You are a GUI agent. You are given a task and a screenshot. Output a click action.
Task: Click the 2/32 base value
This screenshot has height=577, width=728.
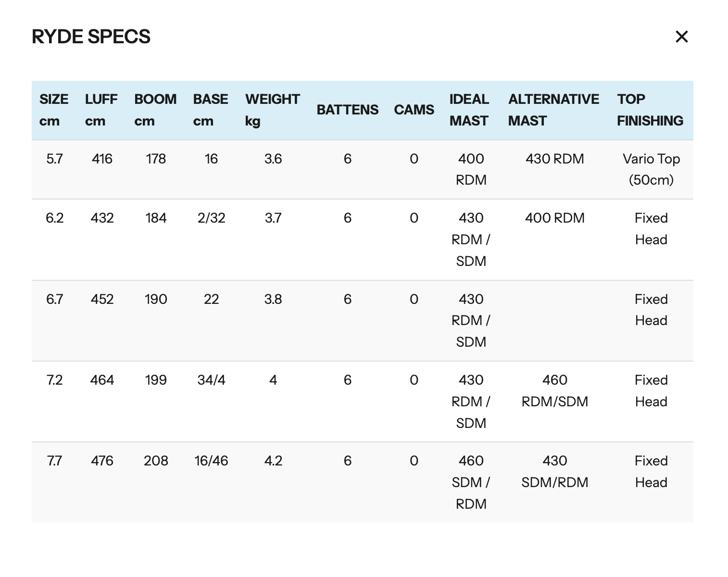(211, 218)
